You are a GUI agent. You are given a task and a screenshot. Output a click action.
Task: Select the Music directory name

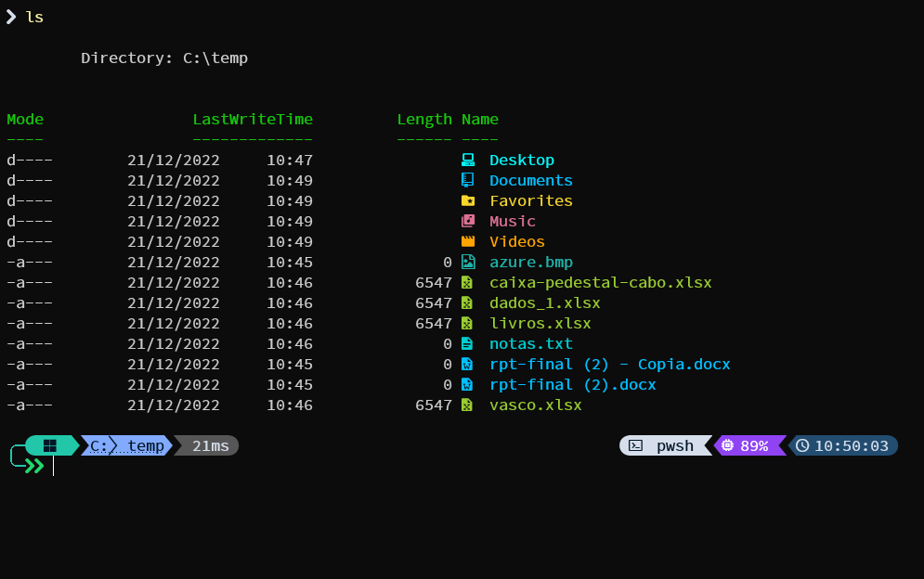[512, 222]
